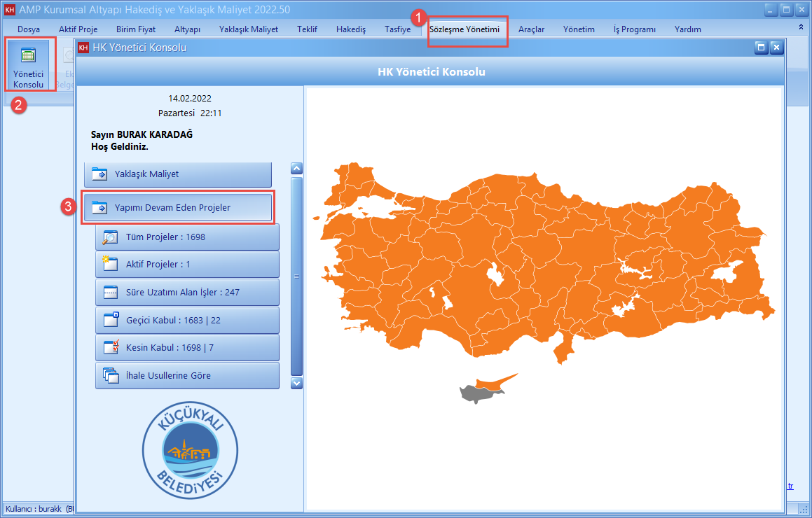
Task: Click the İhale Usullerine Göre icon
Action: click(111, 376)
